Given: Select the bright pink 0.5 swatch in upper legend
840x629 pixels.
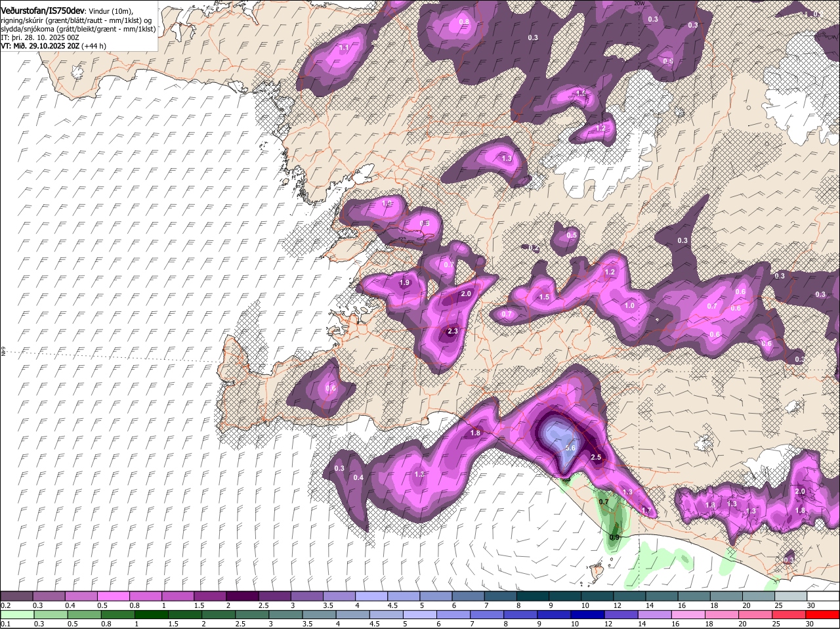Looking at the screenshot, I should [114, 596].
